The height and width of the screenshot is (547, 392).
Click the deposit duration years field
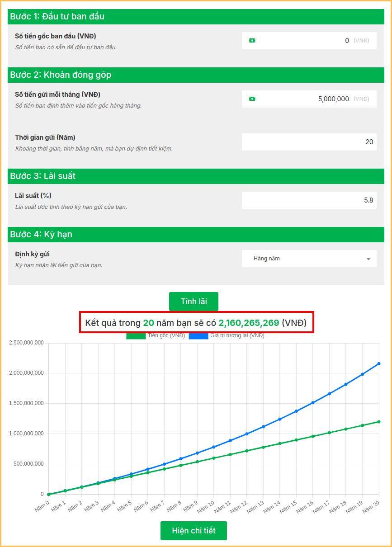309,142
